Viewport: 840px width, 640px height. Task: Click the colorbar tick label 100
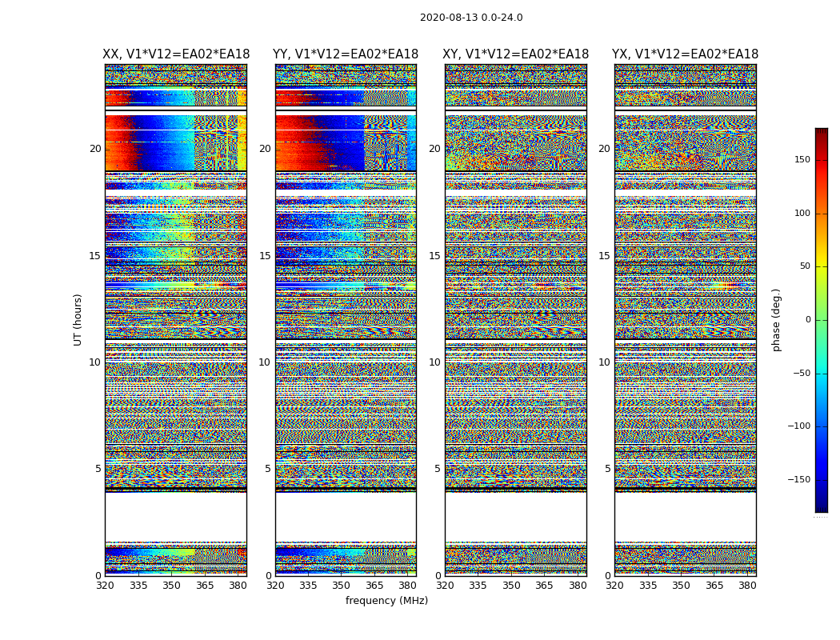pos(802,213)
